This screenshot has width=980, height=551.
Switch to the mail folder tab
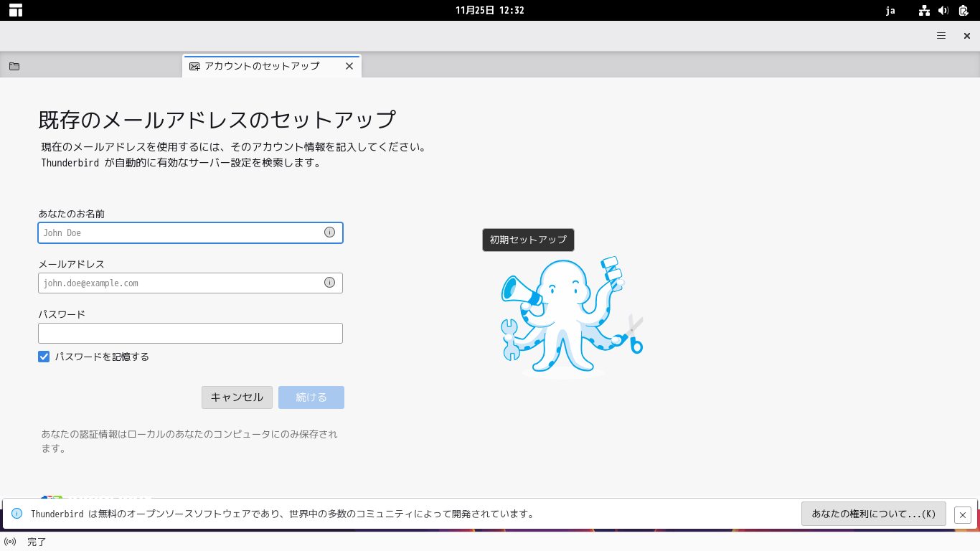pos(14,66)
